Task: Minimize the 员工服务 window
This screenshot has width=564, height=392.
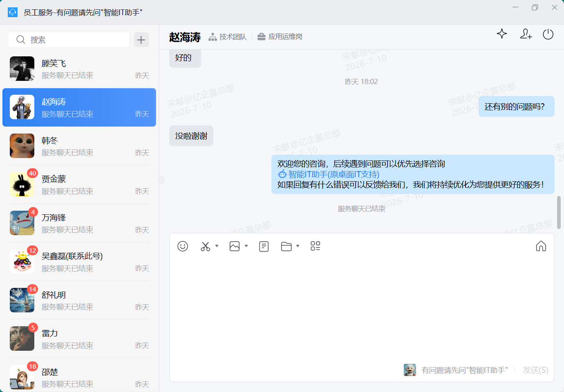Action: point(515,7)
